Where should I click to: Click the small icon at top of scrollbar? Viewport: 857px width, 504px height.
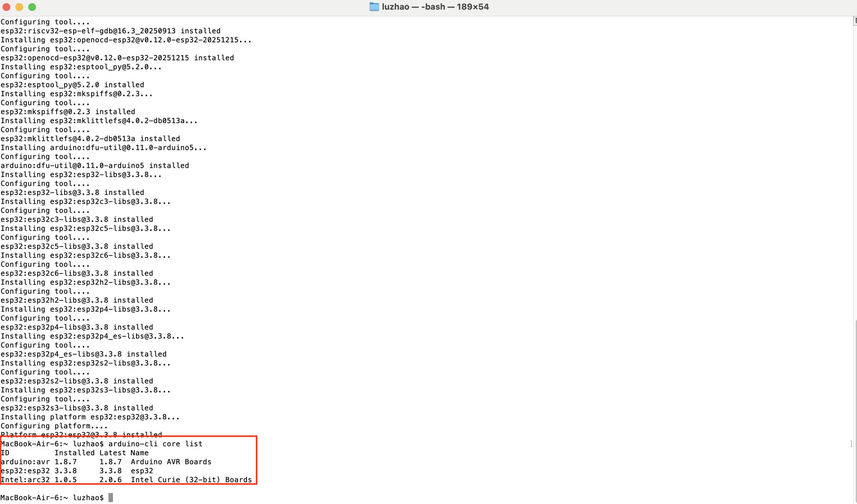click(855, 21)
